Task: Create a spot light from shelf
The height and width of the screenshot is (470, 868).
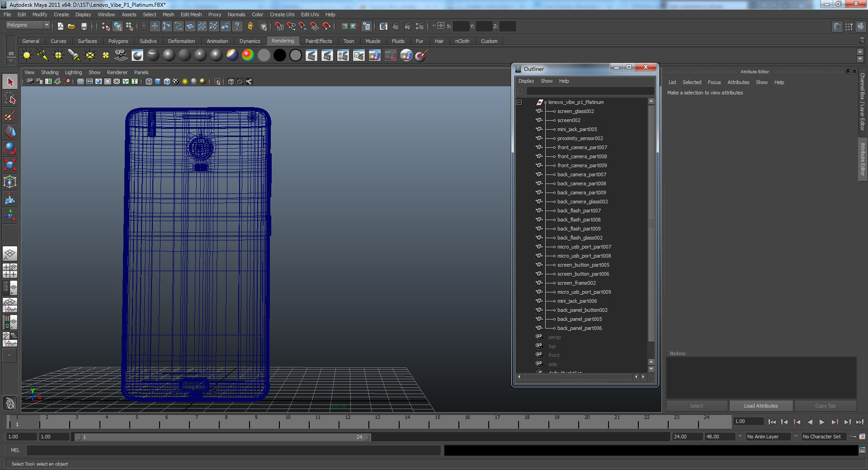Action: pos(74,55)
